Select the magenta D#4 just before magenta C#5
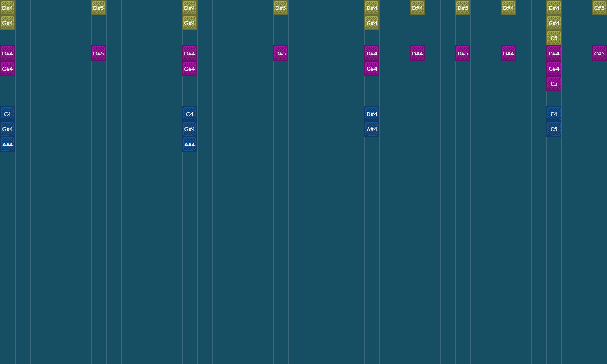Viewport: 607px width, 364px height. 554,53
